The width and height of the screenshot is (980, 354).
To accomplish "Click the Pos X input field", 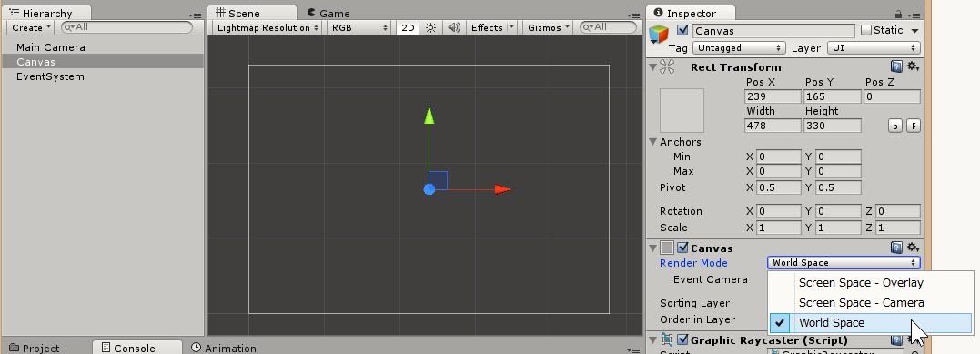I will (x=773, y=96).
